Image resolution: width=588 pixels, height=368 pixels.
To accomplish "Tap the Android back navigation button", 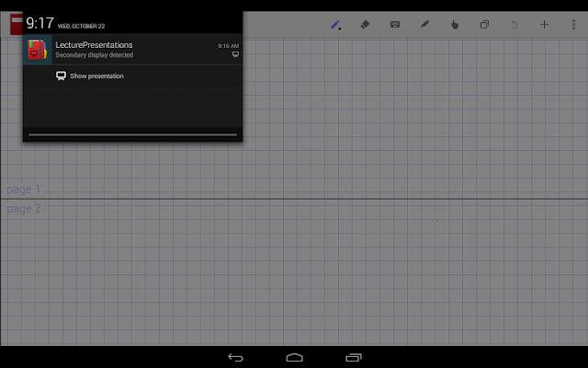I will point(235,358).
